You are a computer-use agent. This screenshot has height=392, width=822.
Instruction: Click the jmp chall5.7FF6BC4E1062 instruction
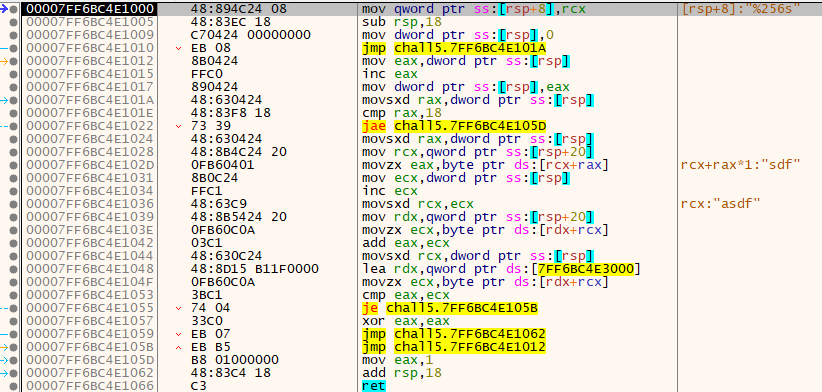click(x=453, y=334)
